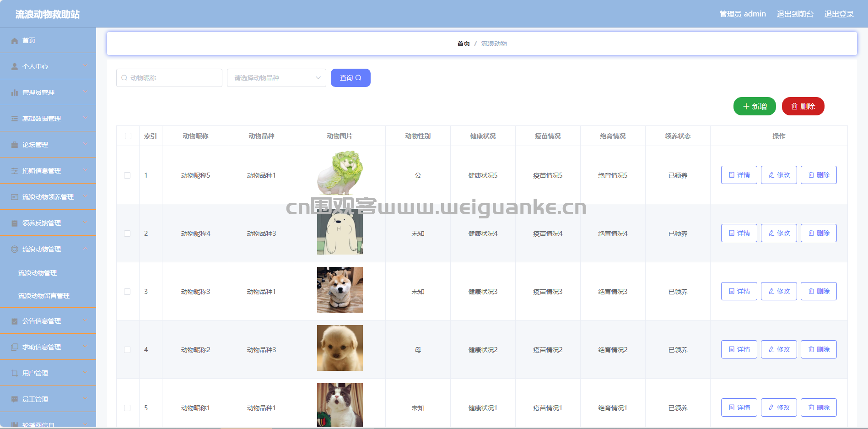Open the 请选择动物品种 dropdown
This screenshot has height=429, width=868.
tap(276, 78)
